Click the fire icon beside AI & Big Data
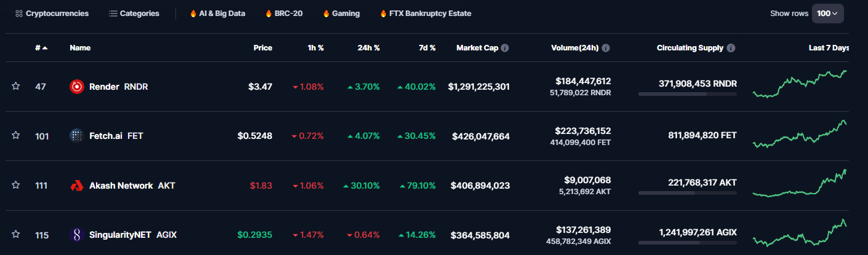868x255 pixels. coord(193,14)
